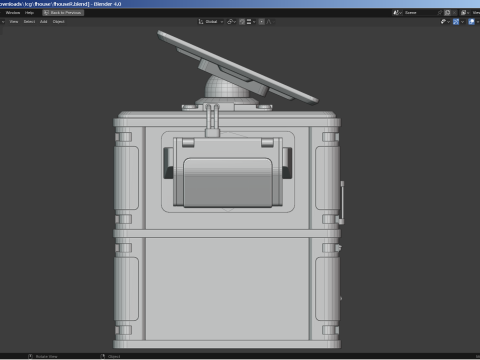480x360 pixels.
Task: Click the Back to Previous button
Action: [63, 13]
